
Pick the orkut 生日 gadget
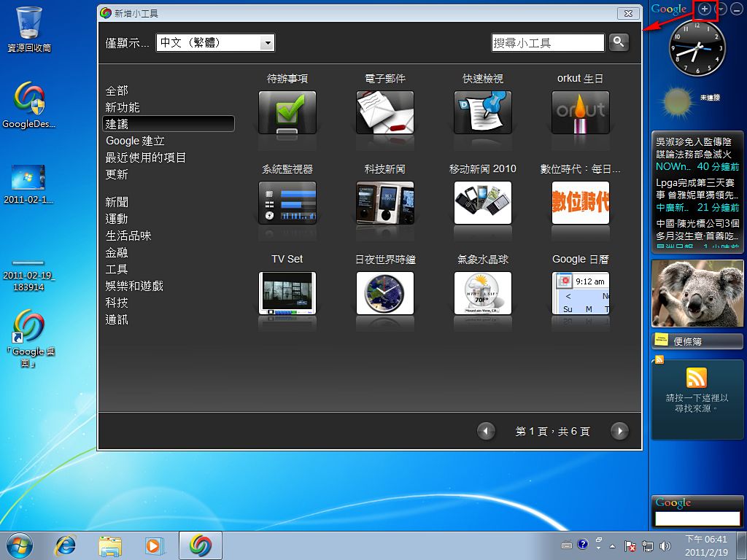click(580, 112)
